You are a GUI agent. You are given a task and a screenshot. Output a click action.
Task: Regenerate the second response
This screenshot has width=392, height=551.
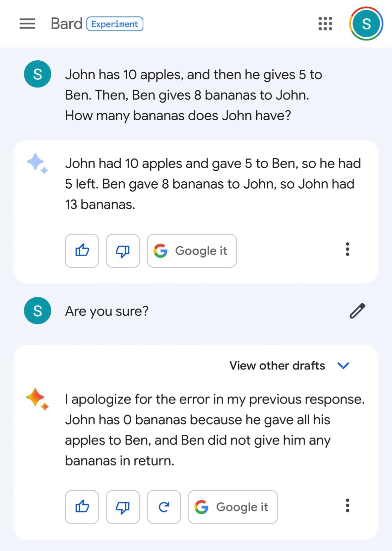(164, 507)
